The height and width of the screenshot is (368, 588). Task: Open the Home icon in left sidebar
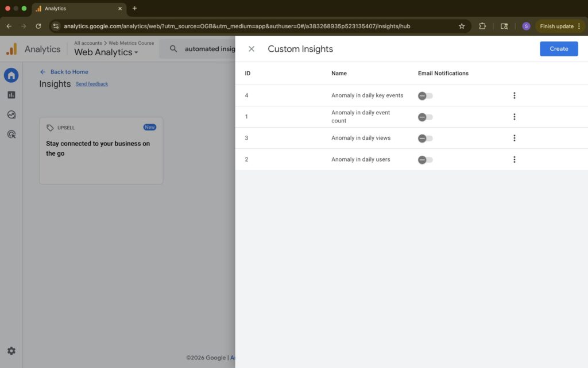coord(11,75)
